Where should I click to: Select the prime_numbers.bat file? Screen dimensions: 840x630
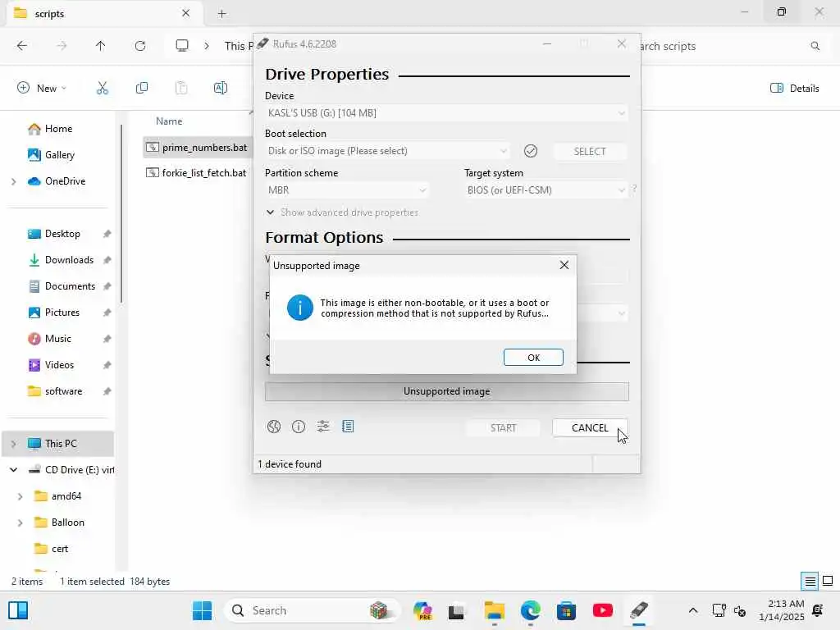click(198, 148)
